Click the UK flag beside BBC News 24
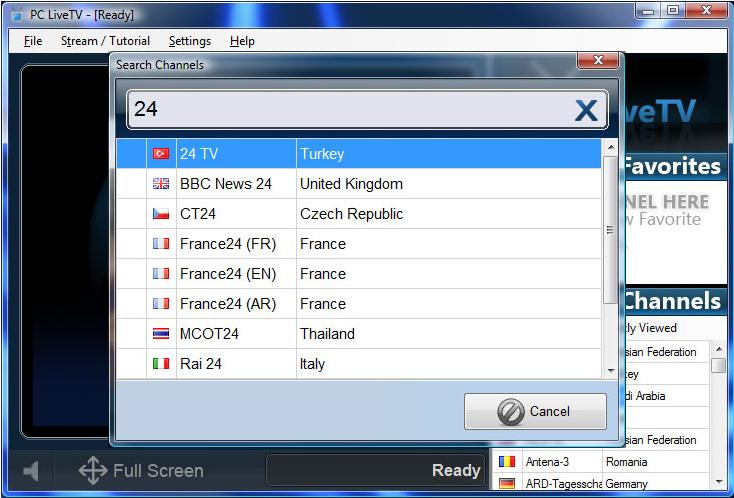 [161, 183]
